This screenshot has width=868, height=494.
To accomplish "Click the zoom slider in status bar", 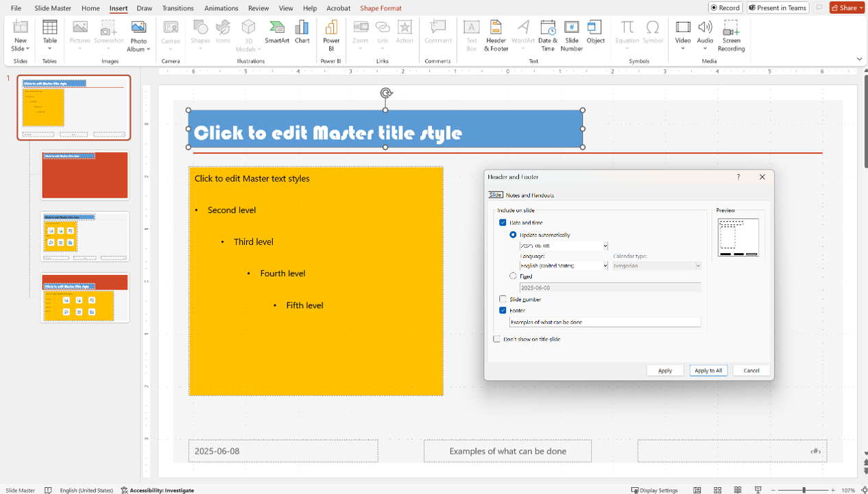I will point(804,491).
